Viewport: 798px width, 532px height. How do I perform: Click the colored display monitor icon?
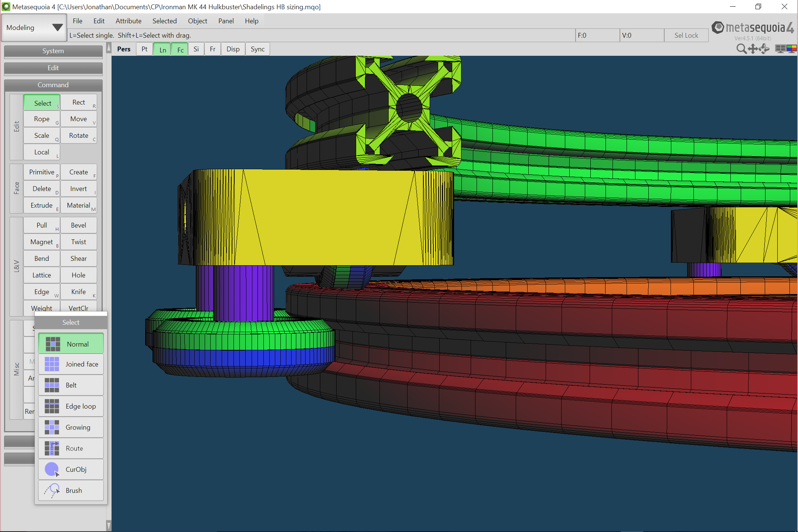pyautogui.click(x=791, y=49)
